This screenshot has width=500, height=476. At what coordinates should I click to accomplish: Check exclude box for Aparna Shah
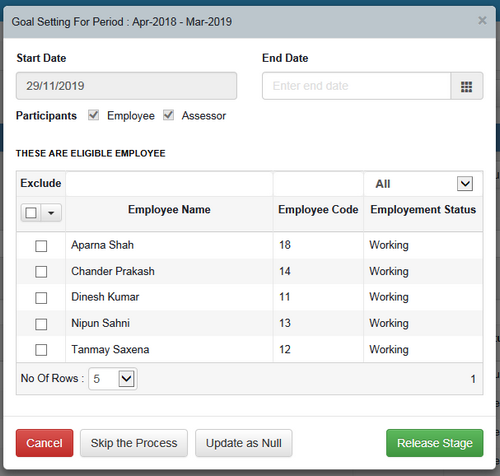point(41,246)
